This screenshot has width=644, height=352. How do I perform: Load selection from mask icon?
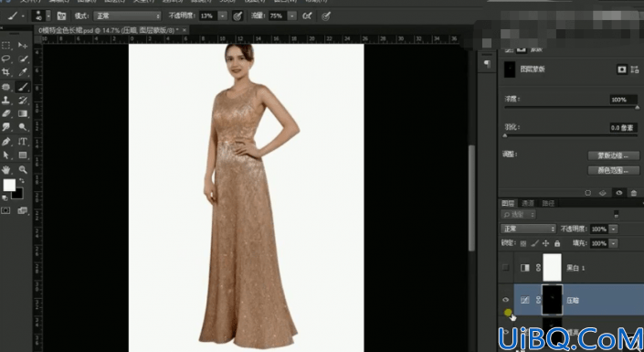[588, 192]
